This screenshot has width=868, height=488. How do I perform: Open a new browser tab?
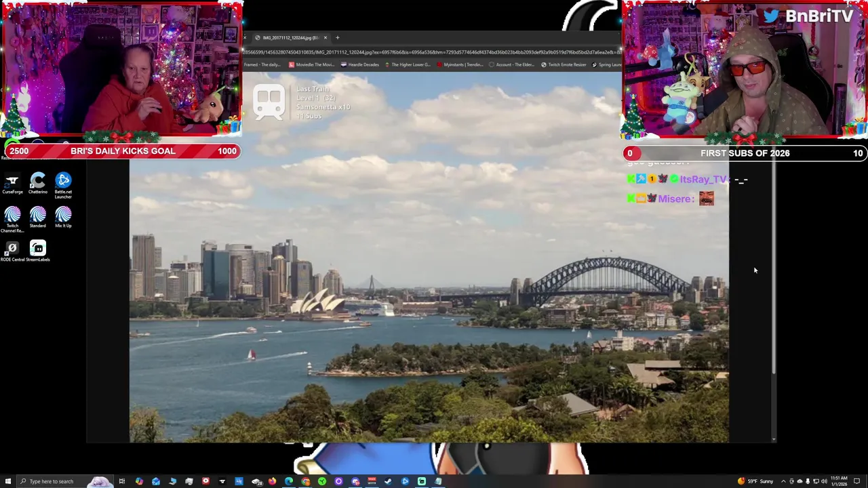click(338, 38)
